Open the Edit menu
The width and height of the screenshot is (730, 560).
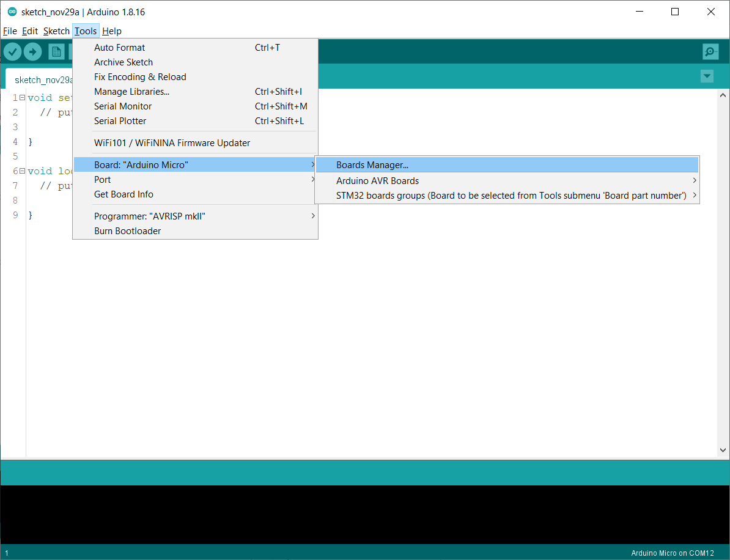click(30, 31)
